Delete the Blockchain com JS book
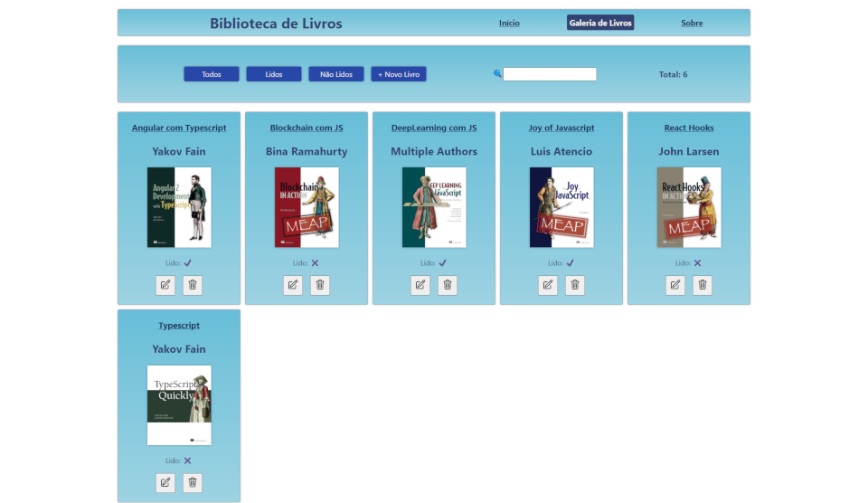The image size is (868, 503). (x=320, y=285)
